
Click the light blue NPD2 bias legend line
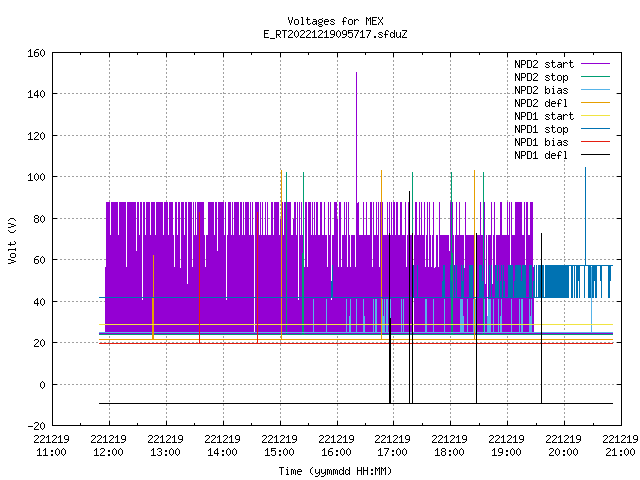[595, 89]
